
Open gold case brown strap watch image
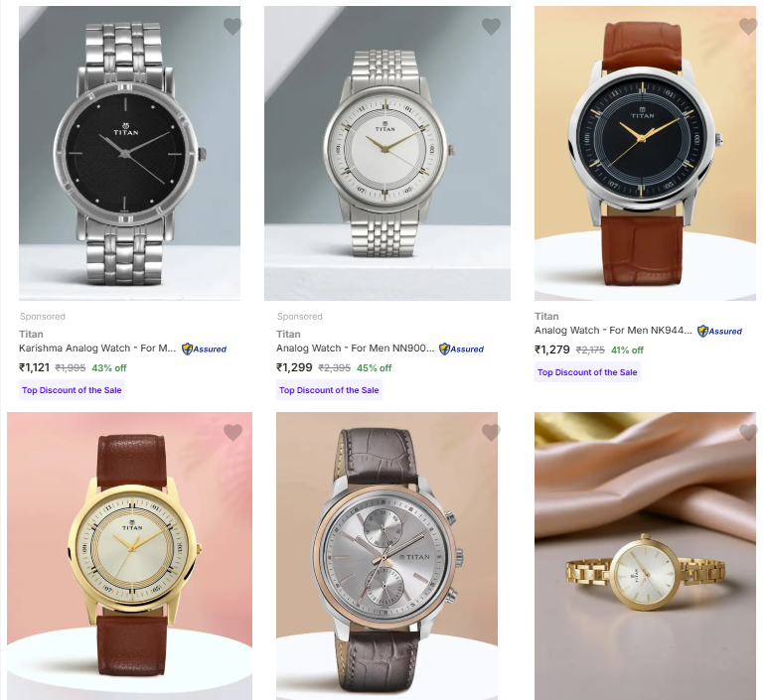point(130,556)
